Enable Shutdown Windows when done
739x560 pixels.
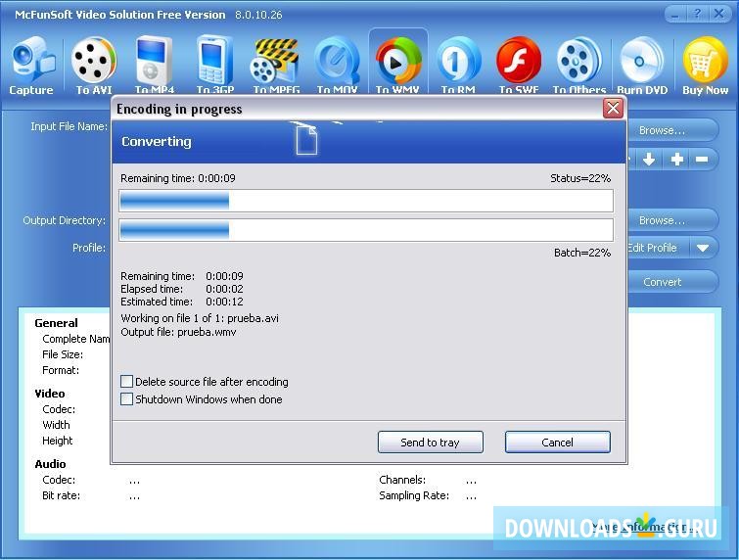(126, 399)
